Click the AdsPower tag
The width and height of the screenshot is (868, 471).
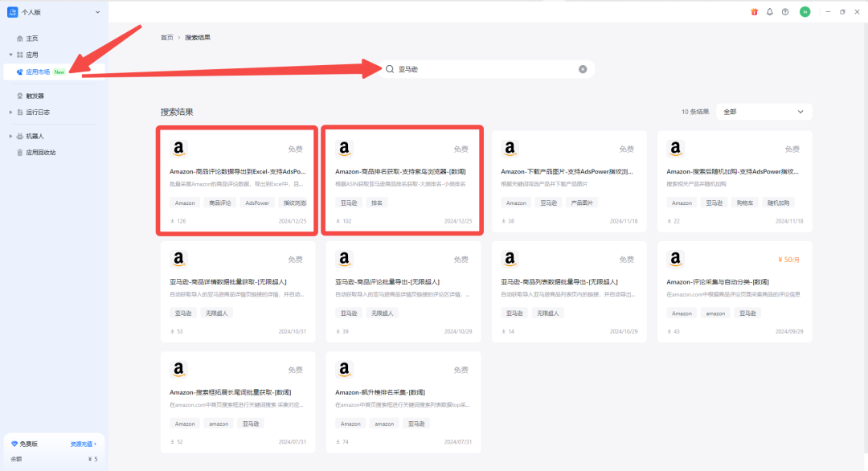(257, 203)
